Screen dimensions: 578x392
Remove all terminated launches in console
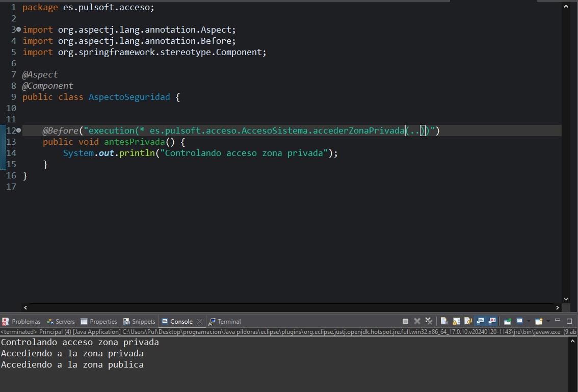click(x=429, y=322)
